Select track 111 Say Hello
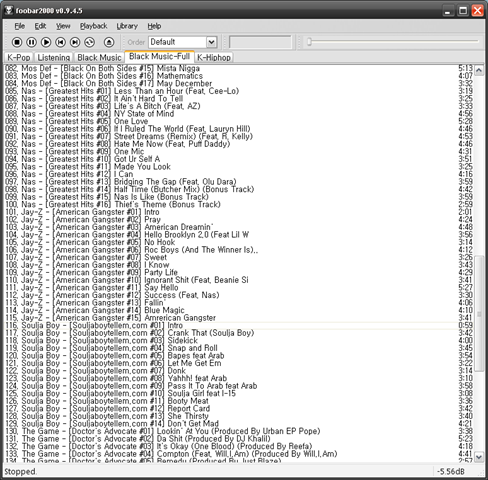This screenshot has width=488, height=480. tap(239, 288)
